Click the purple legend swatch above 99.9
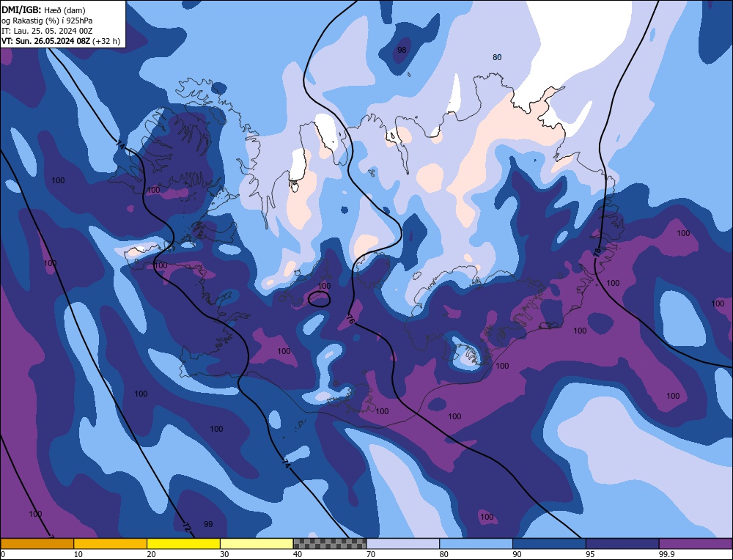 [x=696, y=543]
